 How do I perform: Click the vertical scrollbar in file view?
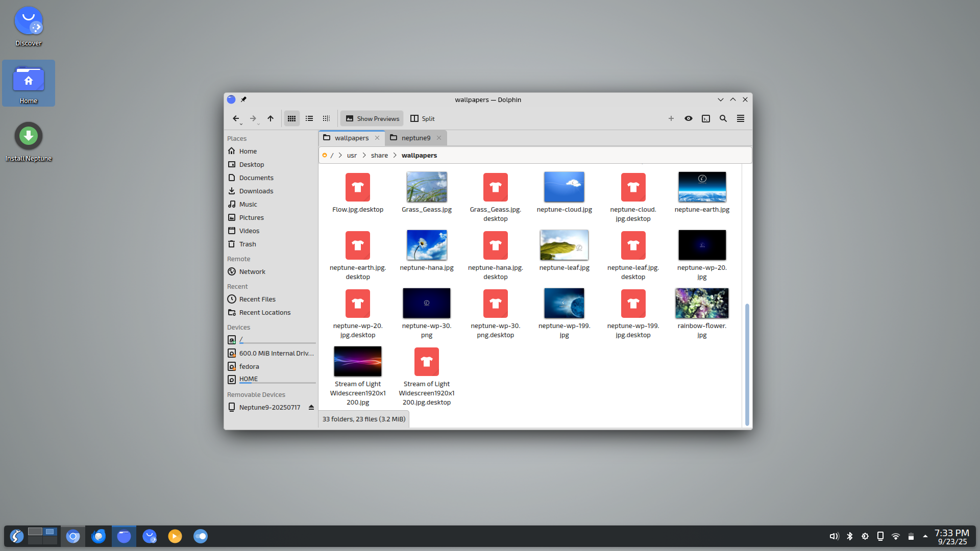coord(747,363)
